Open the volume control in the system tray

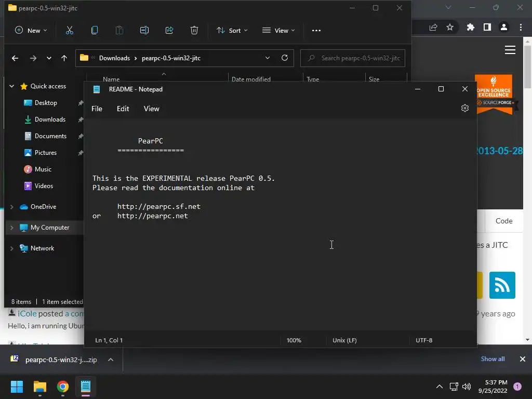click(467, 387)
